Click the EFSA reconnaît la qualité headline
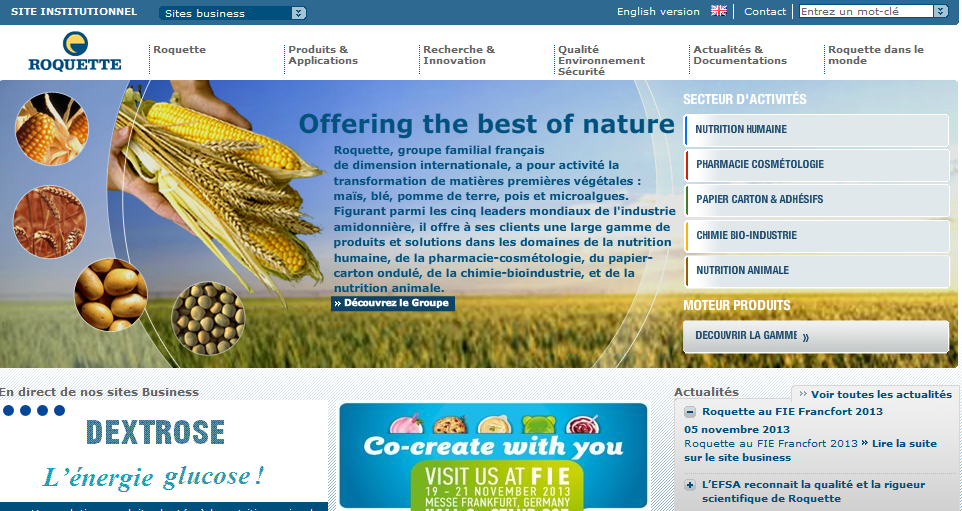The image size is (962, 511). click(814, 491)
